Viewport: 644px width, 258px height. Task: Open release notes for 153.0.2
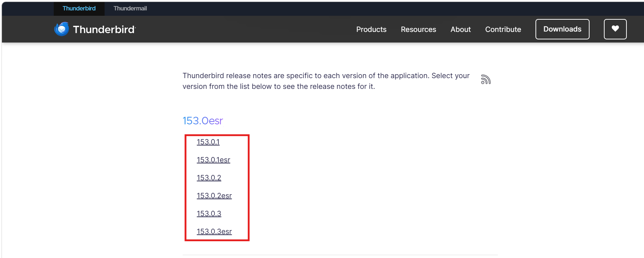(209, 178)
